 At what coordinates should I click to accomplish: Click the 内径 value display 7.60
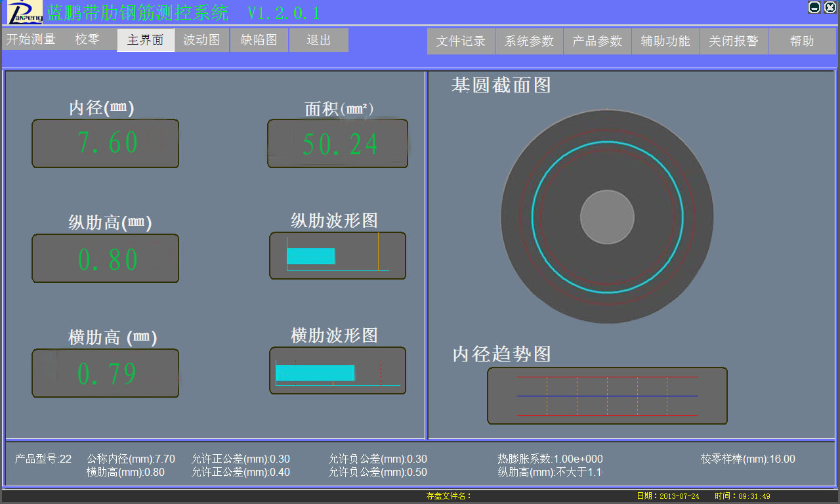pos(106,143)
